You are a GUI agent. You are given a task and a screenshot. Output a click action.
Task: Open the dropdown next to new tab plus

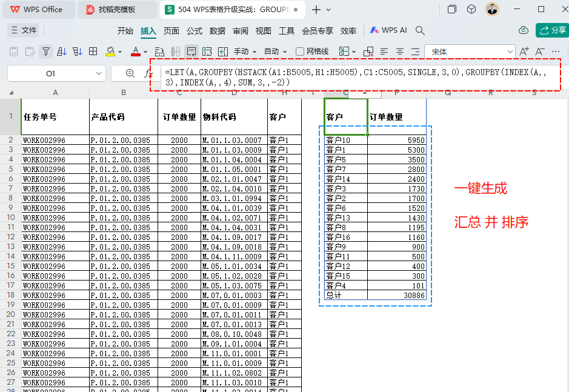[328, 10]
